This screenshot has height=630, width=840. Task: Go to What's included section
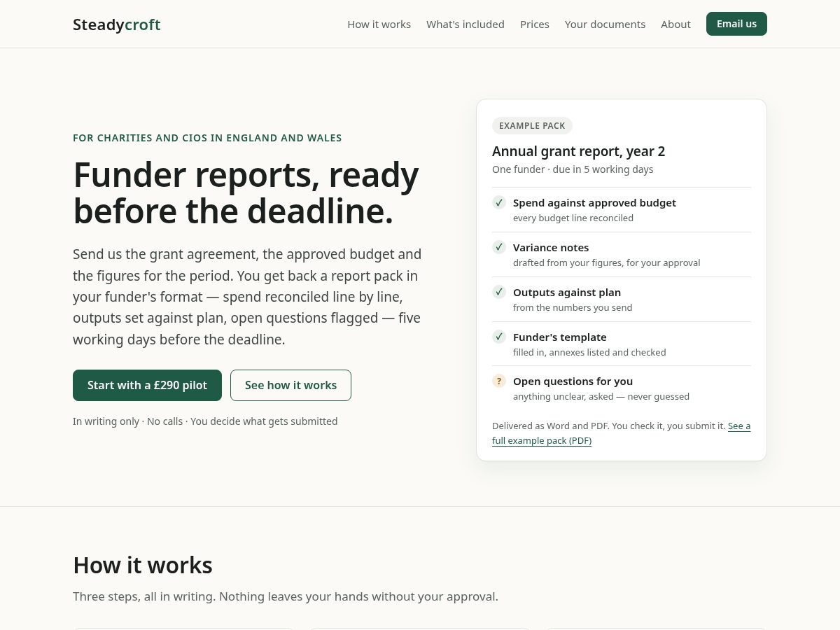pyautogui.click(x=465, y=24)
